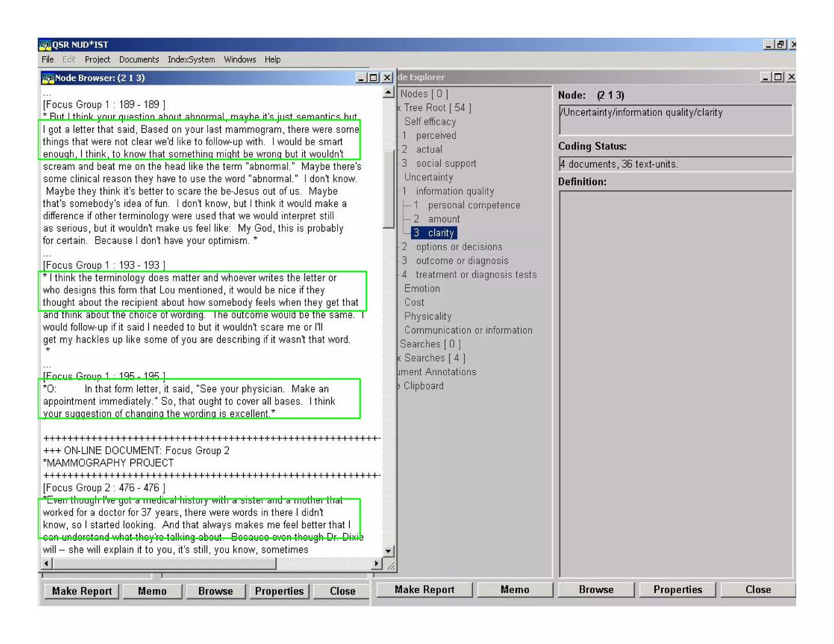Select the 'clarity' node in the tree
Screen dimensions: 834x644
[434, 233]
